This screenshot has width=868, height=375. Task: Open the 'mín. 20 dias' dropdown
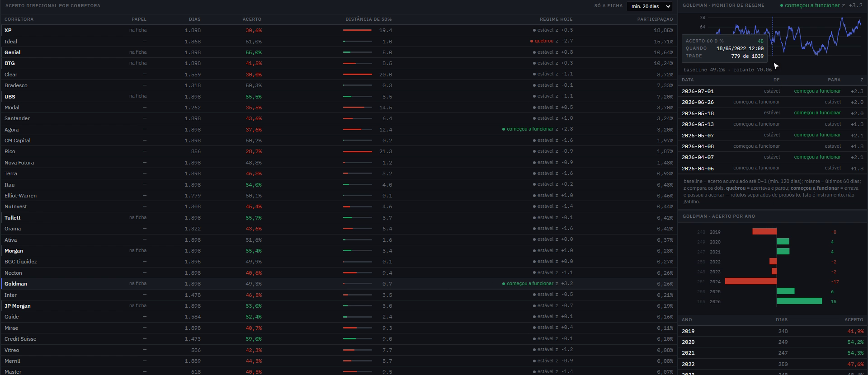click(x=649, y=6)
